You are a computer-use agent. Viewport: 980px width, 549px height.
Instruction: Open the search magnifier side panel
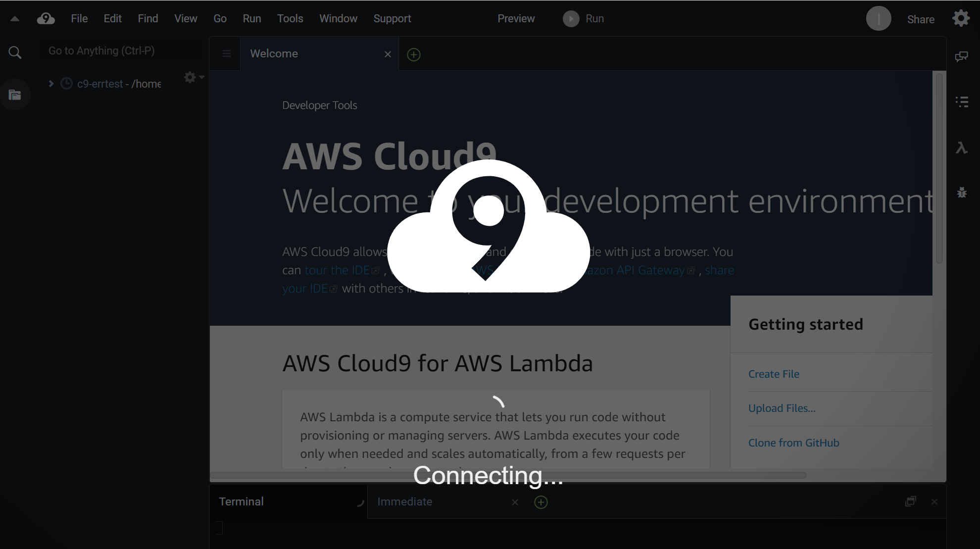[15, 52]
